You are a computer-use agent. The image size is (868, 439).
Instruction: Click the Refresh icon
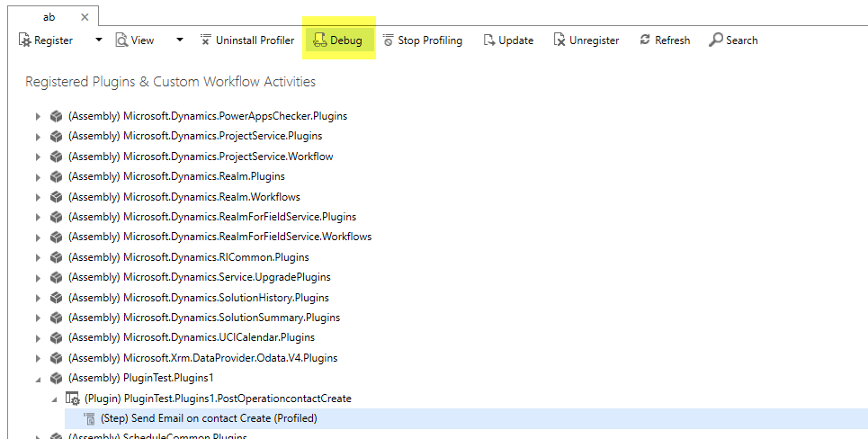(645, 40)
